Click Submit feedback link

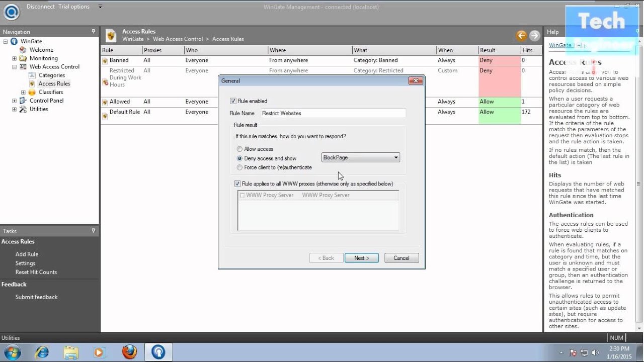pyautogui.click(x=36, y=297)
